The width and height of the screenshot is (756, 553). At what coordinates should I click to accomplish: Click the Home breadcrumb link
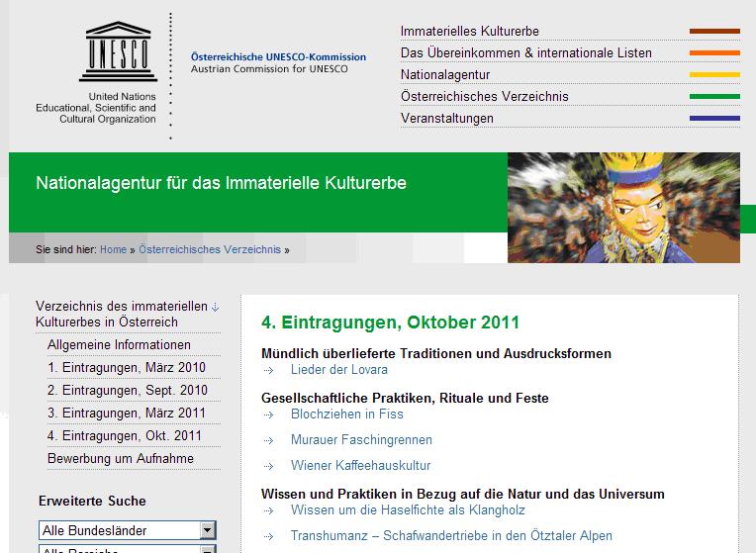pyautogui.click(x=113, y=250)
